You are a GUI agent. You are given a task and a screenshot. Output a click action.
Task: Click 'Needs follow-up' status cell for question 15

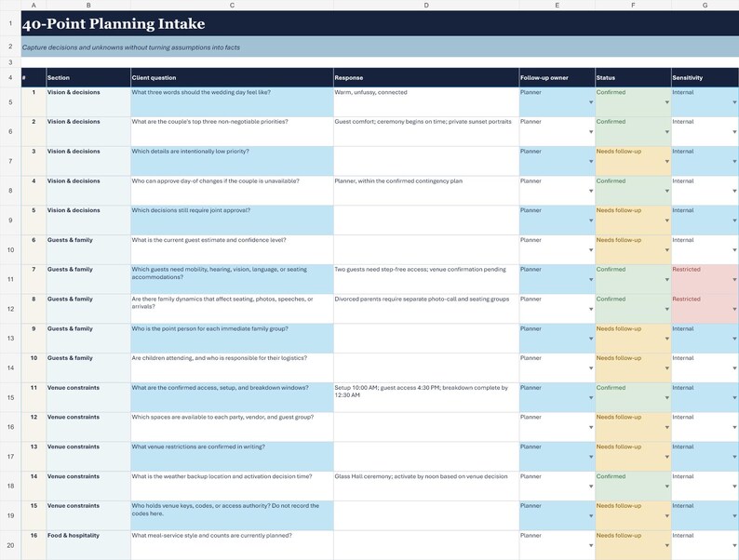633,515
